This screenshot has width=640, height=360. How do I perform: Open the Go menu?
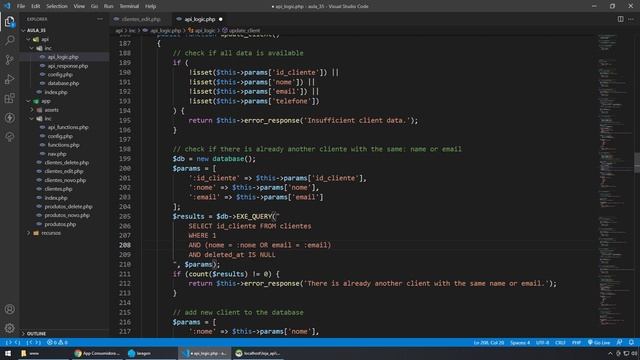point(94,6)
